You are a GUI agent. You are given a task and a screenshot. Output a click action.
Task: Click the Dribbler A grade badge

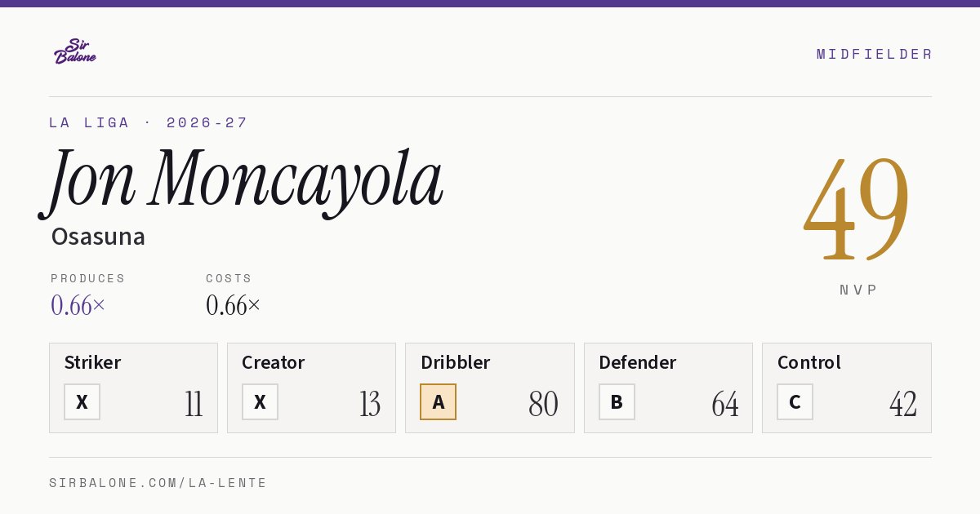(439, 402)
